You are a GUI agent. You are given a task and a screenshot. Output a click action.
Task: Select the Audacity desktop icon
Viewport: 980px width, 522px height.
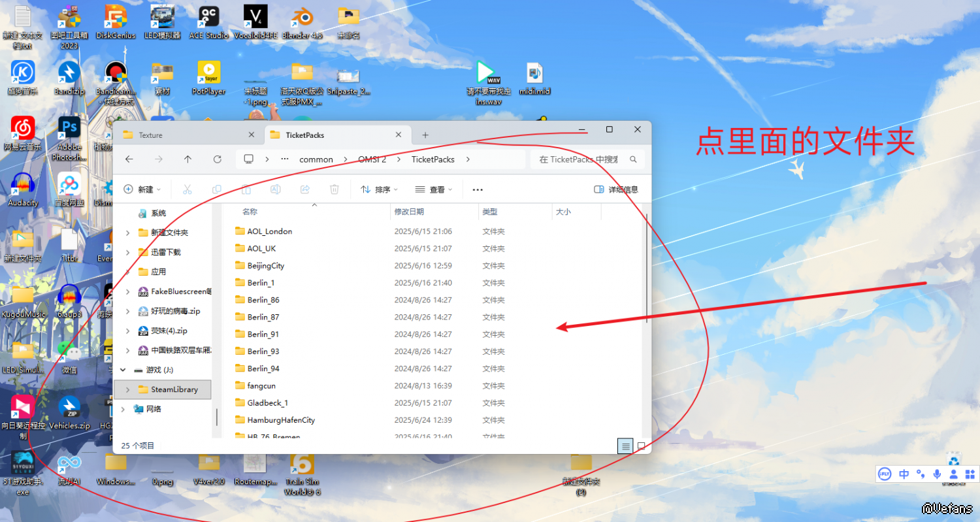[23, 189]
